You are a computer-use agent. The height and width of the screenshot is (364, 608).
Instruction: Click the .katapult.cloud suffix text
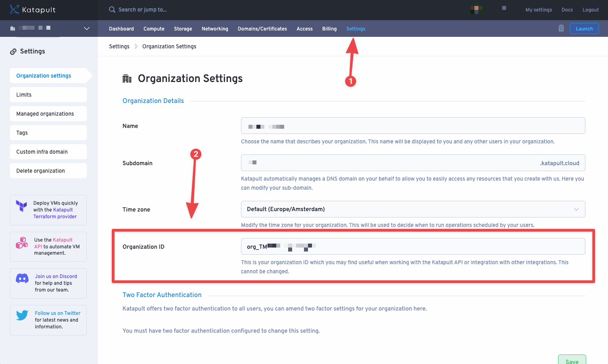pyautogui.click(x=560, y=163)
